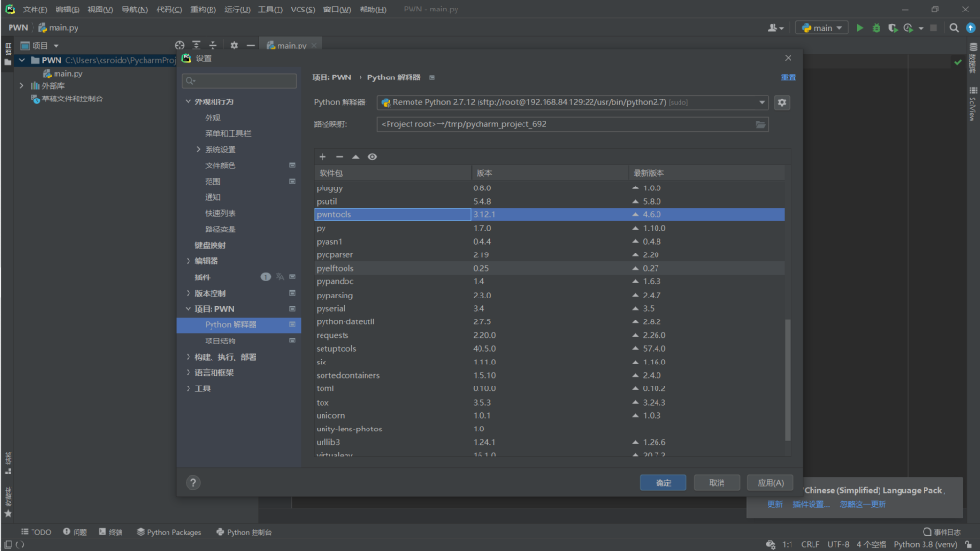Screen dimensions: 980x551
Task: Open the File menu
Action: [34, 10]
